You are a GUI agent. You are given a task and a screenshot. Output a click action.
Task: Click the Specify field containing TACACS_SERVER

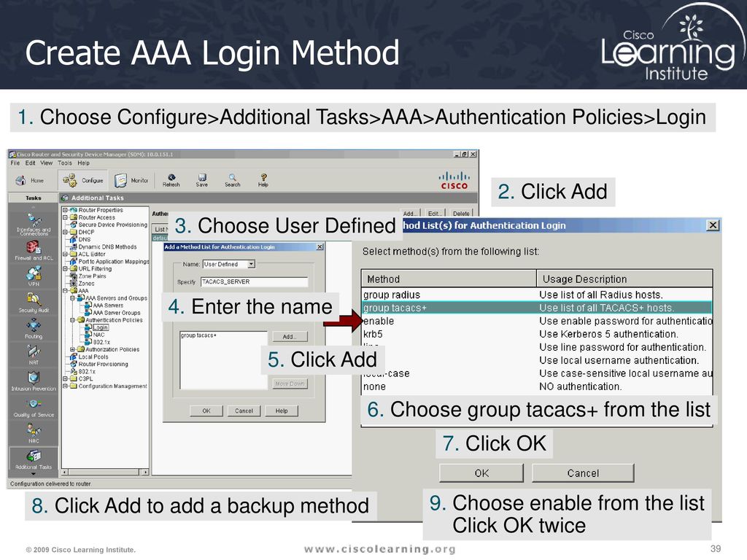pos(254,282)
